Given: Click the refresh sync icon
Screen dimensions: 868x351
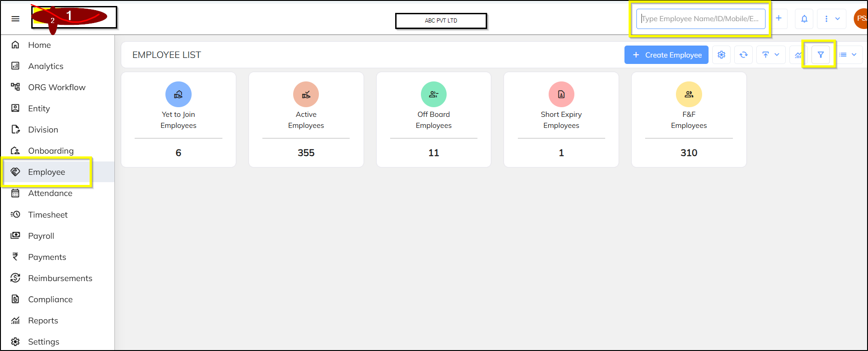Looking at the screenshot, I should 743,55.
